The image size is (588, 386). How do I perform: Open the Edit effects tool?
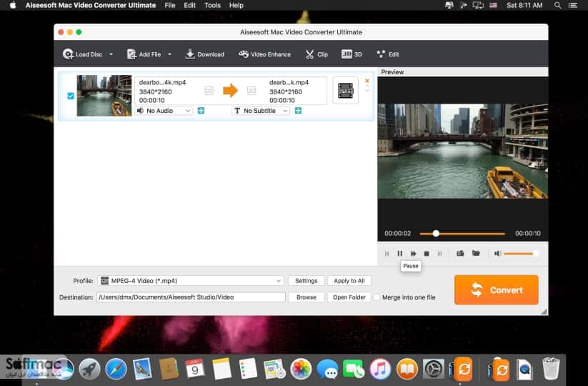click(x=388, y=54)
